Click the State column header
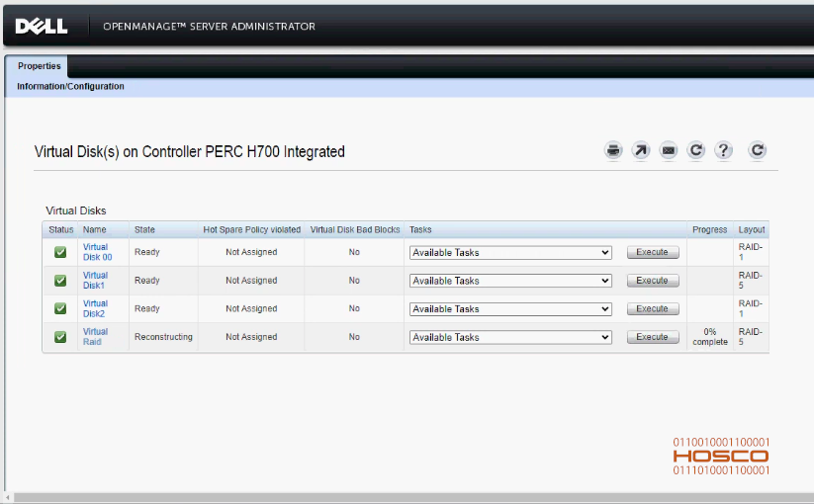Viewport: 814px width, 504px height. (144, 229)
